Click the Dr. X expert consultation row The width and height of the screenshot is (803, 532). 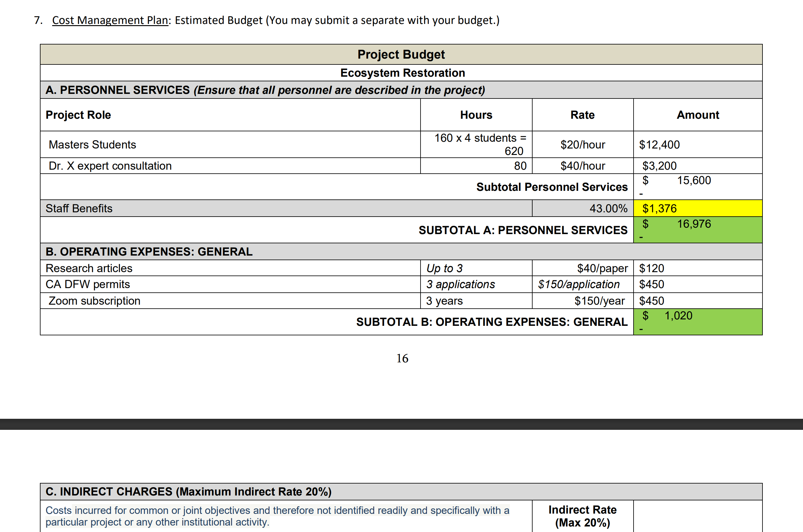(x=110, y=166)
